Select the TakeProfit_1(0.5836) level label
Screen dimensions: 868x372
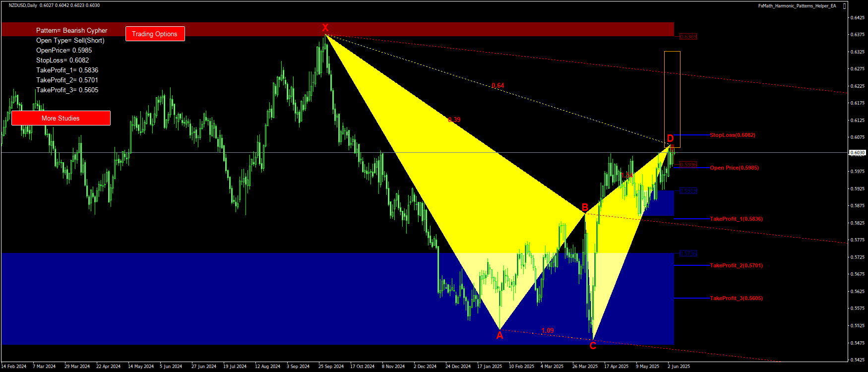point(736,219)
